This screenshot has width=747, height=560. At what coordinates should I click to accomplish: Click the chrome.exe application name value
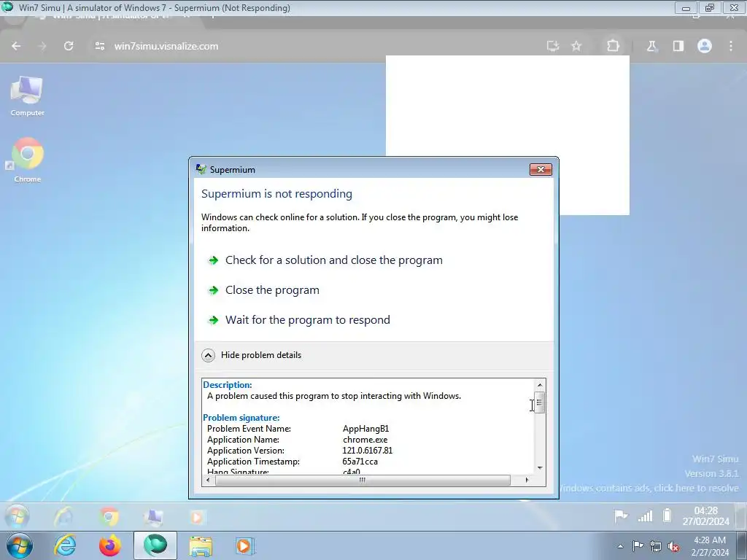point(365,440)
